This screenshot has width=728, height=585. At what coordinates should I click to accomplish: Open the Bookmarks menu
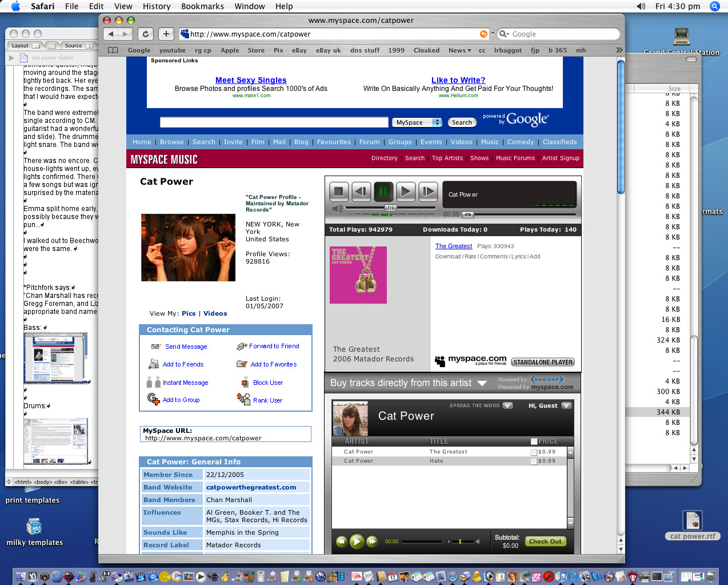202,6
